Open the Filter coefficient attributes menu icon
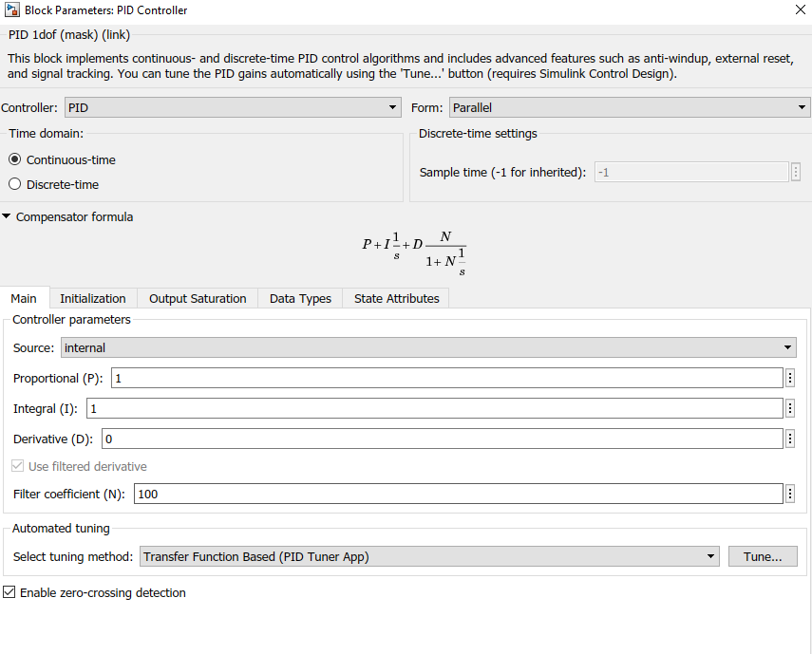The image size is (812, 654). [x=790, y=494]
